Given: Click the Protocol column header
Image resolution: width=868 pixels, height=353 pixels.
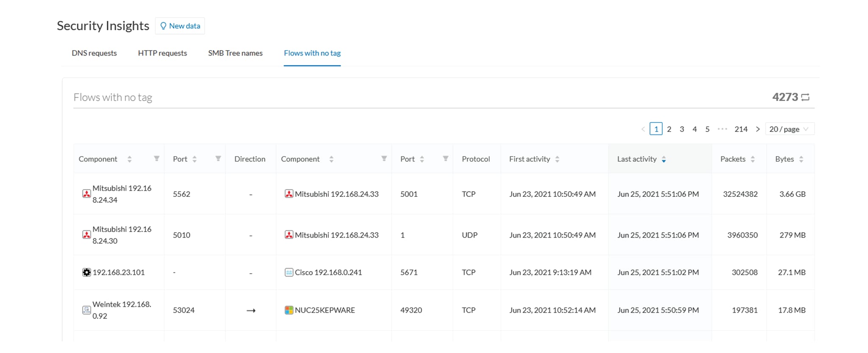Looking at the screenshot, I should click(476, 159).
